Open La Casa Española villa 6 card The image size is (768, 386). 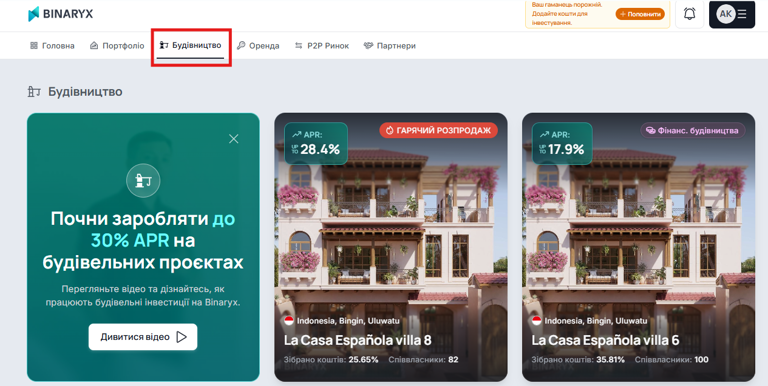click(638, 247)
